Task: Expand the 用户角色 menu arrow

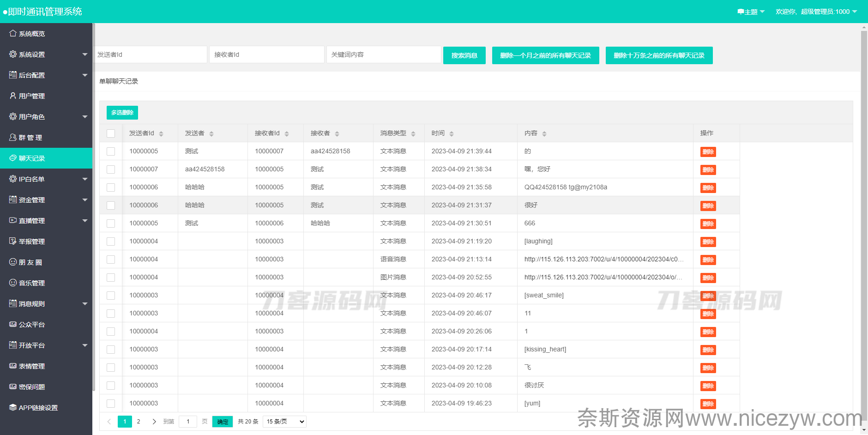Action: [85, 117]
